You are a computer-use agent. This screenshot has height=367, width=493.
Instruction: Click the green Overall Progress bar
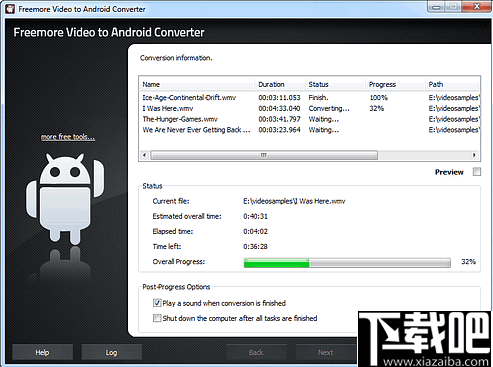pyautogui.click(x=347, y=263)
